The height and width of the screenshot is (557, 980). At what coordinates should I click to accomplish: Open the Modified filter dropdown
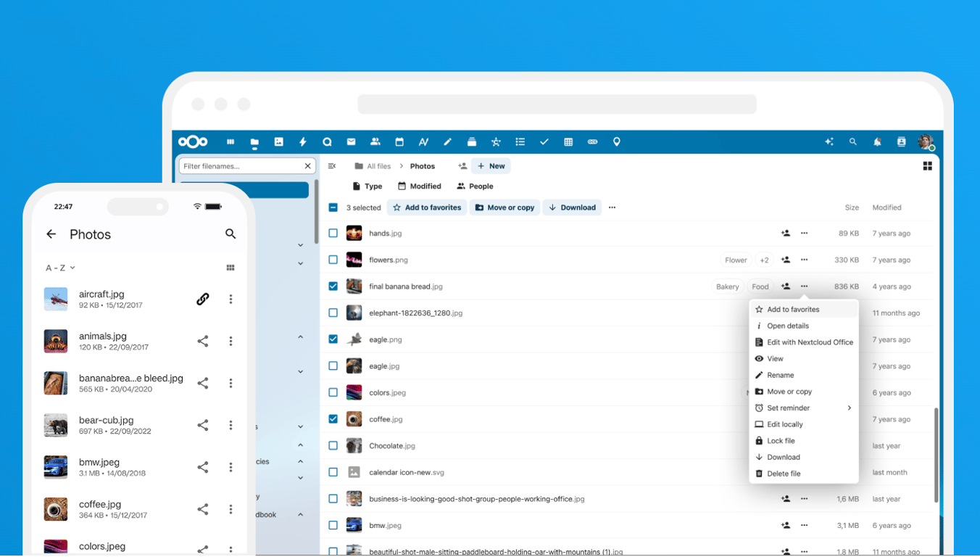(419, 186)
